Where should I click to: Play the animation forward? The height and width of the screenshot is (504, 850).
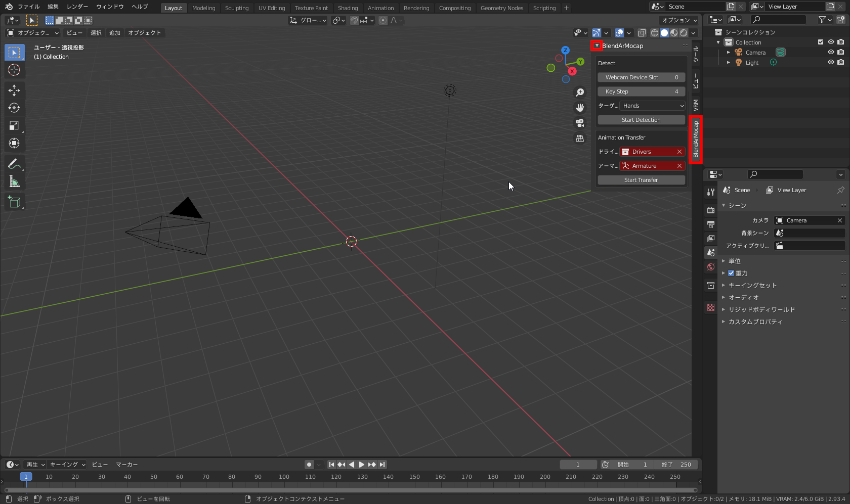362,465
